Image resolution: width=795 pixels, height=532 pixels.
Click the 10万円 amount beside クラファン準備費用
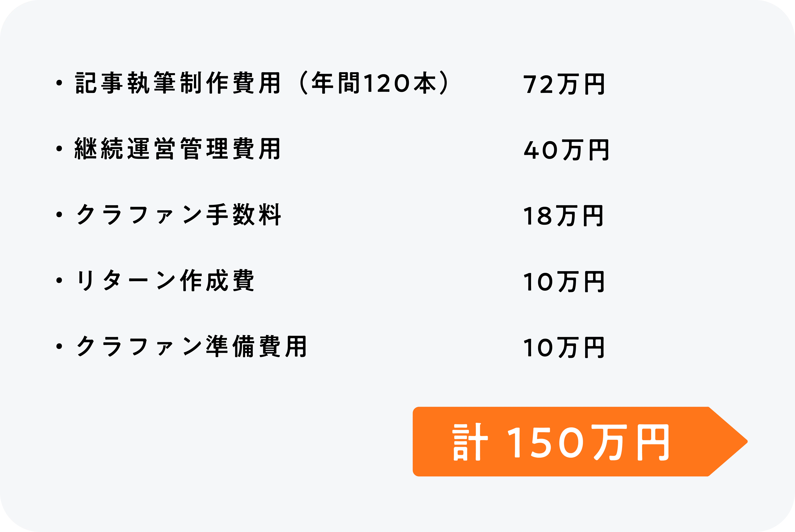[564, 347]
